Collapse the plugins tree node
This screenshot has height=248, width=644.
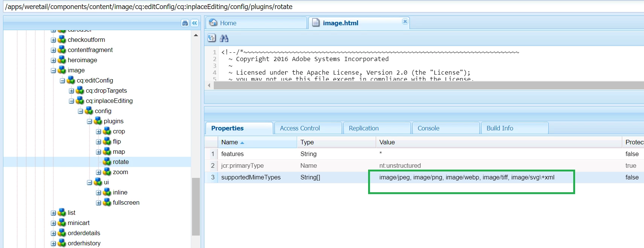click(90, 121)
